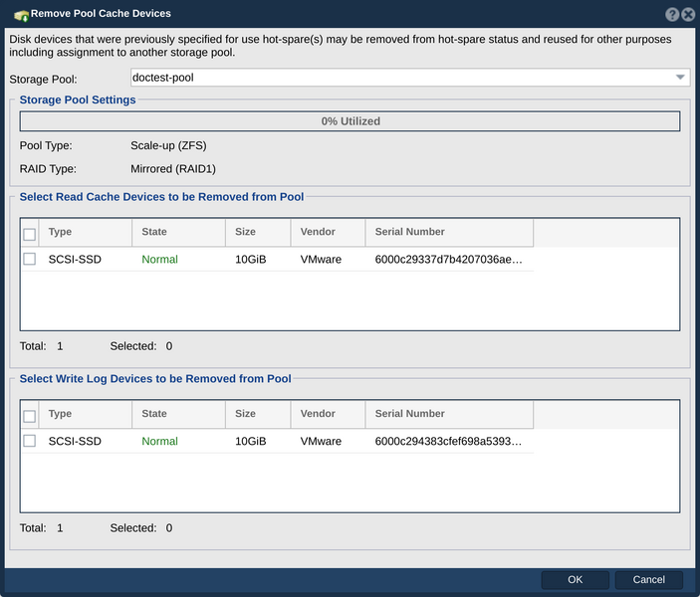Sort Write Log table by Type column
The image size is (700, 597).
[86, 414]
